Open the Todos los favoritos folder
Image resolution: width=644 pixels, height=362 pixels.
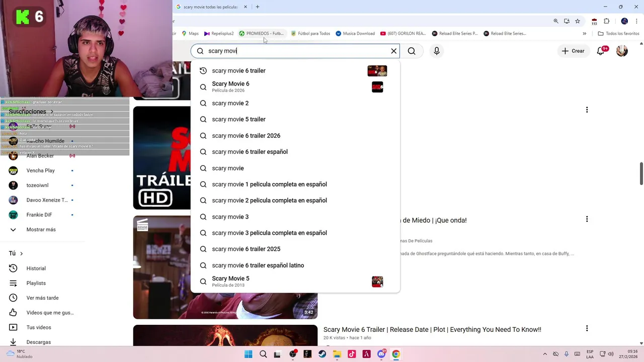pyautogui.click(x=619, y=34)
